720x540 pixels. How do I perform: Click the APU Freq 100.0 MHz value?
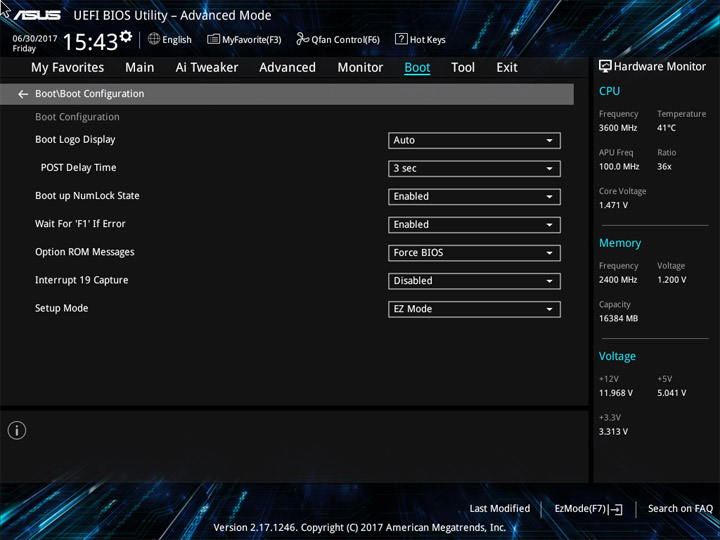click(619, 167)
